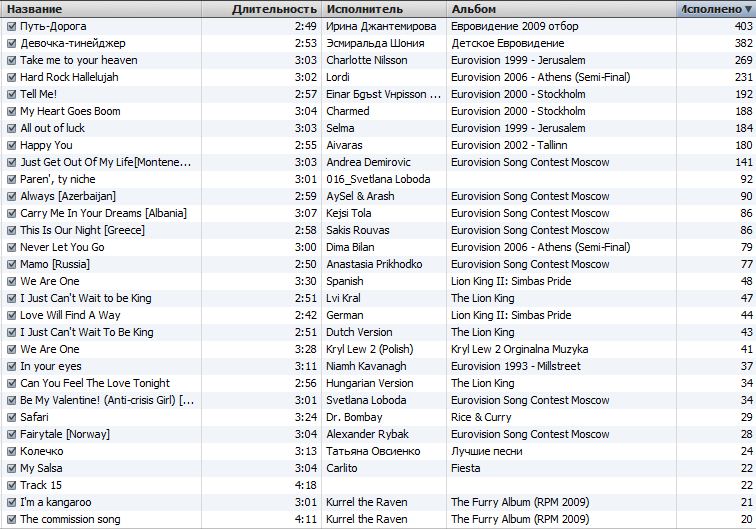
Task: Click album Eurovision 2002 - Tallinn
Action: (x=509, y=145)
